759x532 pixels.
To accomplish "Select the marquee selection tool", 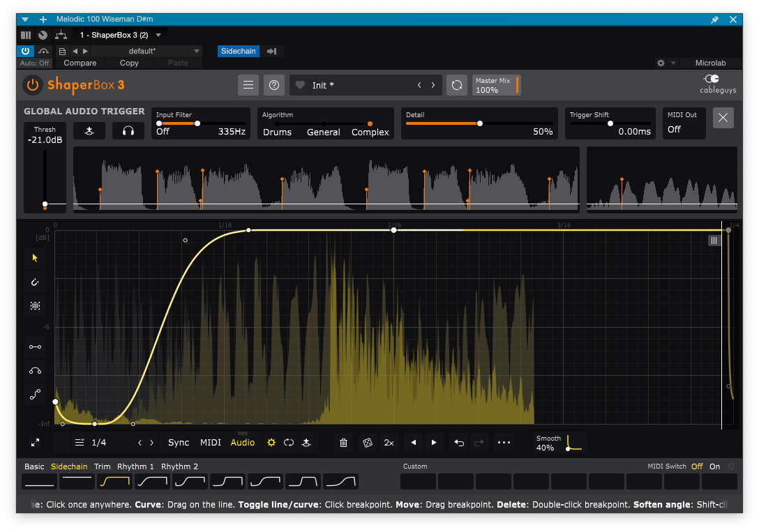I will (x=35, y=305).
